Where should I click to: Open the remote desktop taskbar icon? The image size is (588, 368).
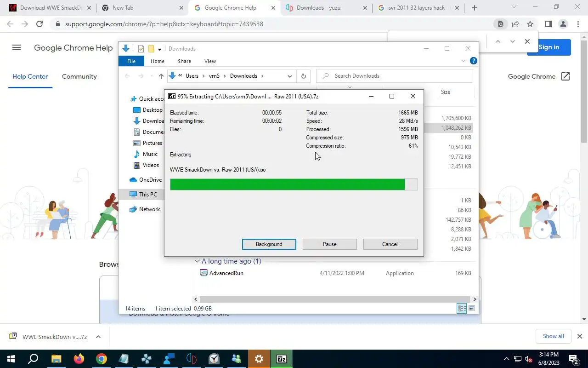click(x=169, y=359)
